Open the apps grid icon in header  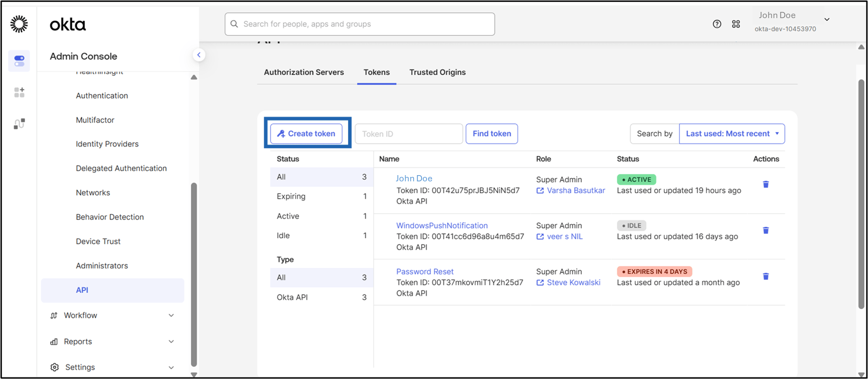coord(736,24)
